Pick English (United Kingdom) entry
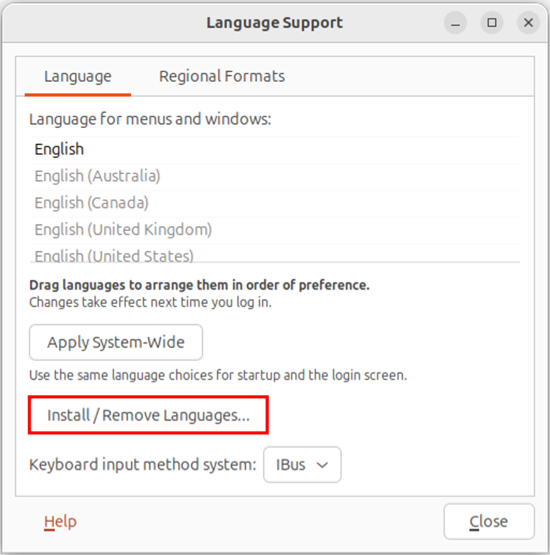The width and height of the screenshot is (550, 555). click(x=275, y=230)
